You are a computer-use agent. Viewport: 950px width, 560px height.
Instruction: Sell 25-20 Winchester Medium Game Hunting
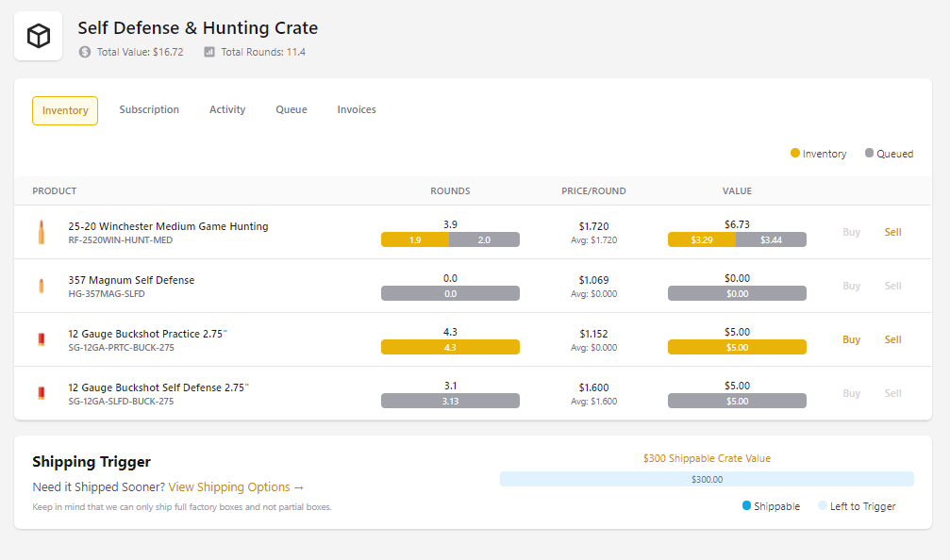coord(892,232)
